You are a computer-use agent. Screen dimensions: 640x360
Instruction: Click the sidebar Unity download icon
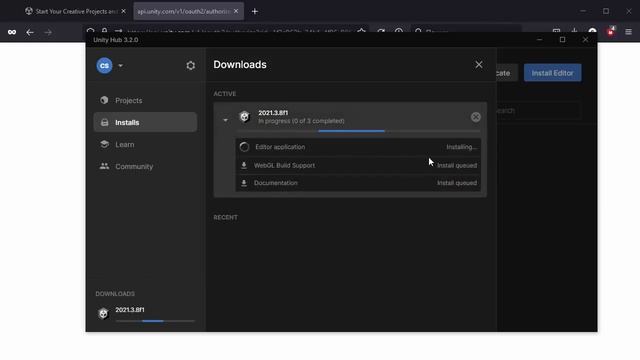pyautogui.click(x=103, y=313)
